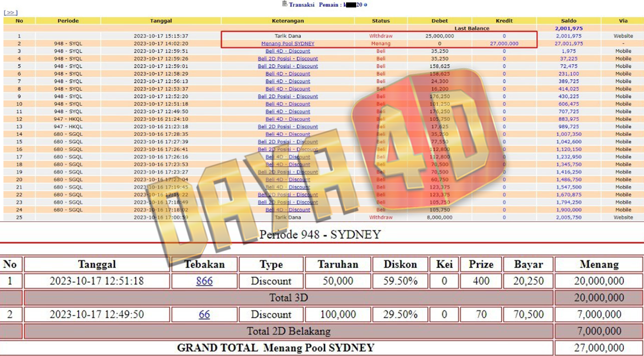The height and width of the screenshot is (356, 644).
Task: Click the Periode 948 - SYDNEY heading
Action: click(320, 235)
